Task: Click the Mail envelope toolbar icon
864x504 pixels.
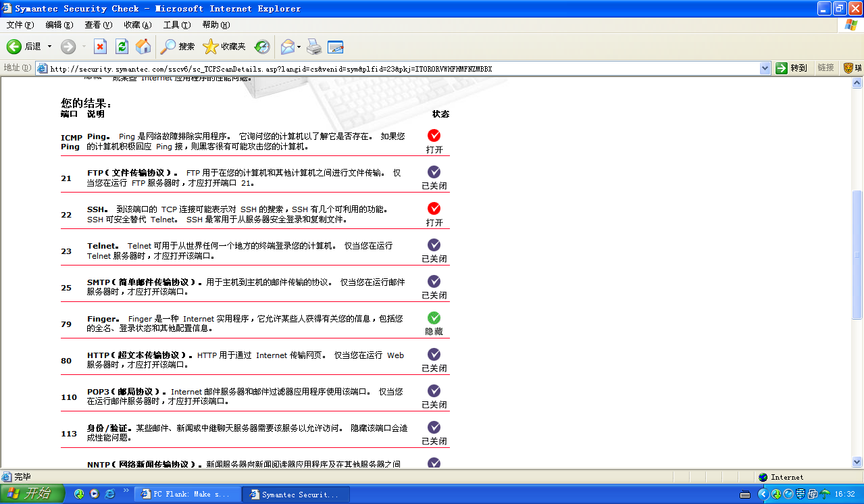Action: (x=287, y=47)
